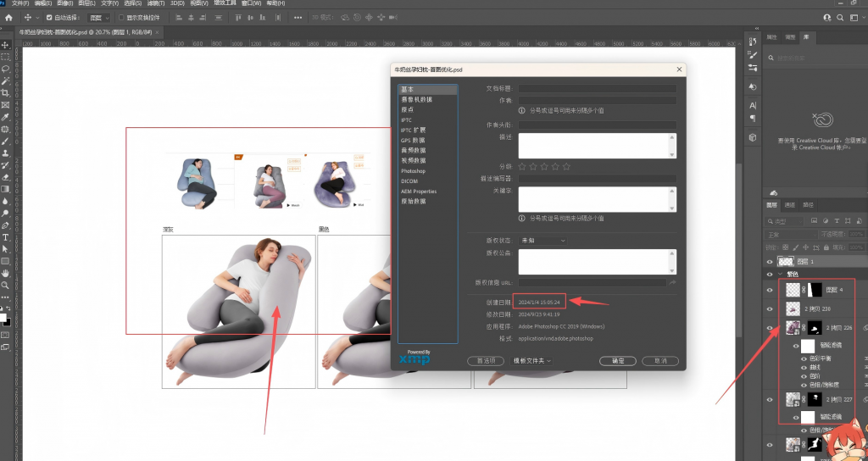The image size is (868, 461).
Task: Toggle visibility of layer 2 拷贝 227
Action: tap(770, 399)
